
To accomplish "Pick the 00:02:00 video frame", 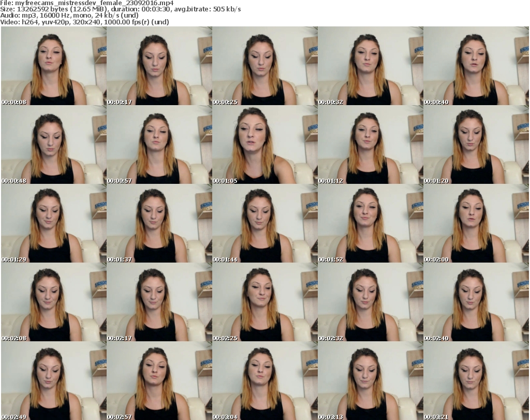I will click(476, 224).
